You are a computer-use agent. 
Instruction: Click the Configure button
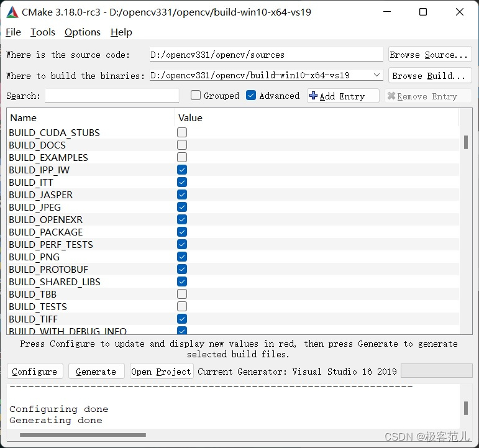35,372
